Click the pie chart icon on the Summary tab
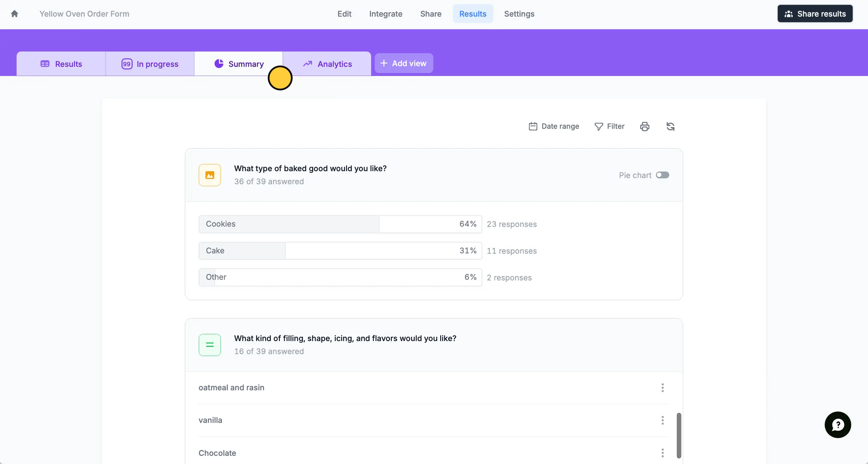 pos(219,63)
